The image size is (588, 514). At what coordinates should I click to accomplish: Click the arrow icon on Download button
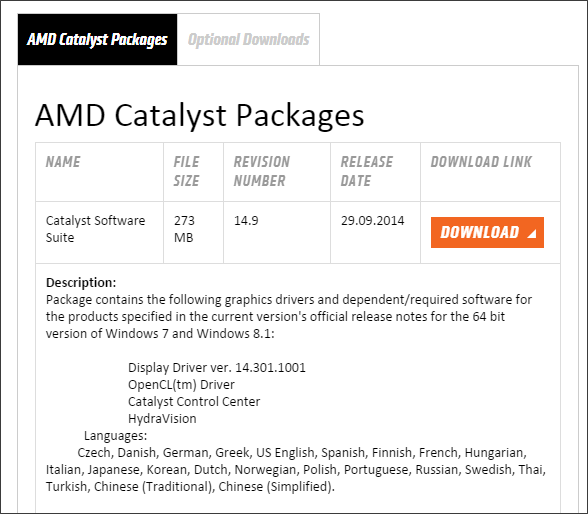click(x=532, y=233)
